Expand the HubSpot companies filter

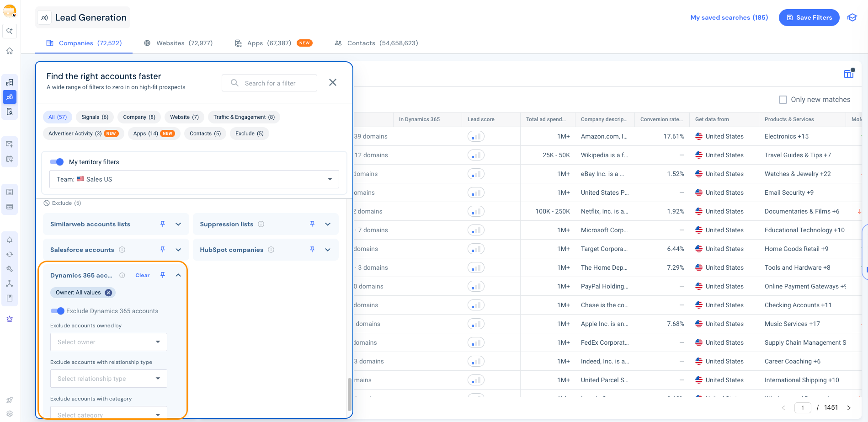coord(328,250)
